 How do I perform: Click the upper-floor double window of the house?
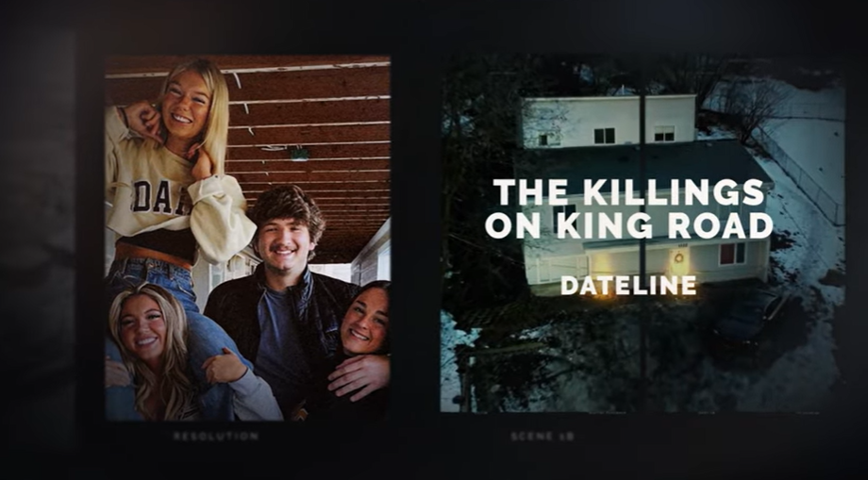(x=604, y=136)
